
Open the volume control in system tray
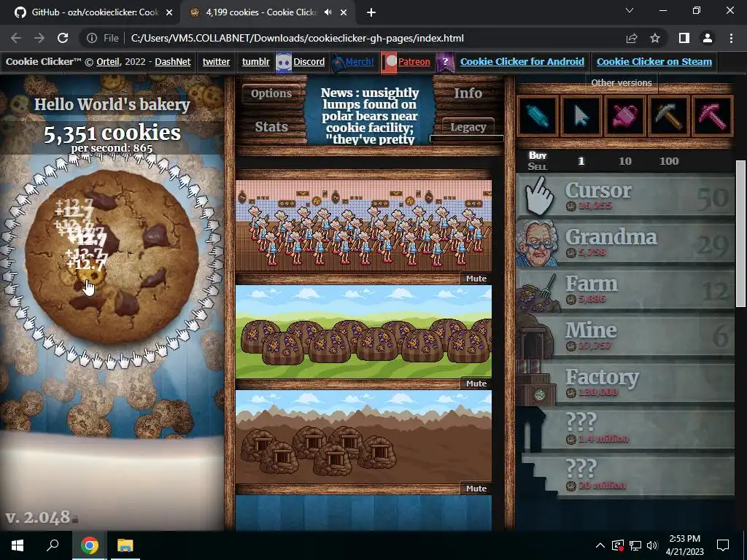click(652, 545)
